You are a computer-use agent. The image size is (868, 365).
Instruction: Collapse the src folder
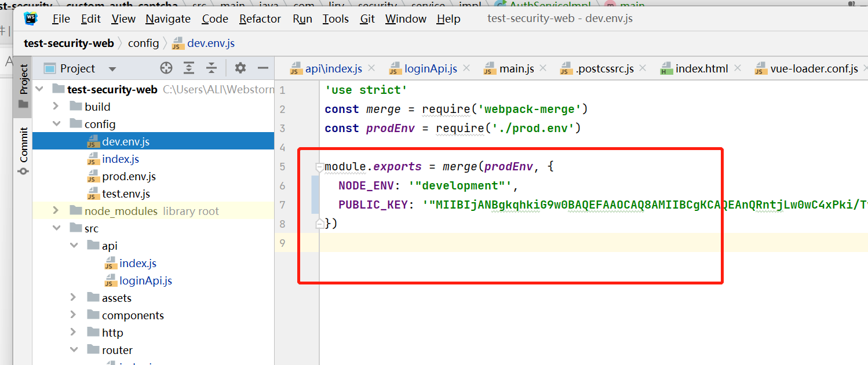(56, 228)
